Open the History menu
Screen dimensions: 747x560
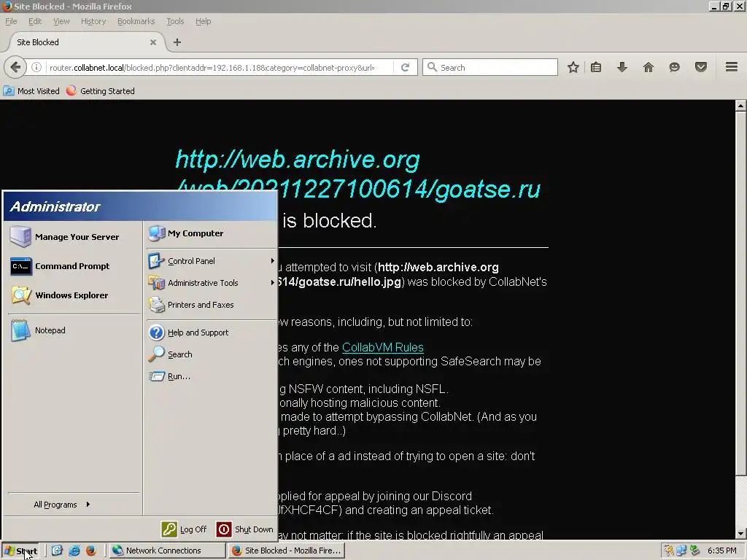click(x=93, y=21)
